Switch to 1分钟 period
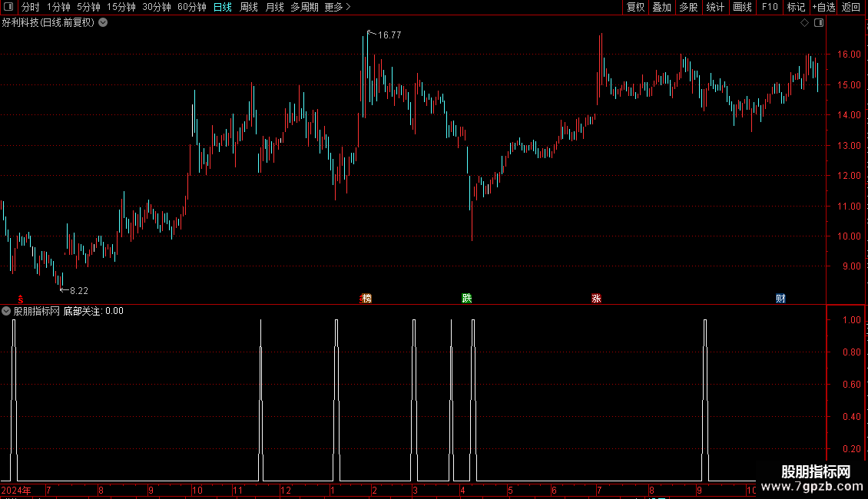868x499 pixels. click(58, 7)
